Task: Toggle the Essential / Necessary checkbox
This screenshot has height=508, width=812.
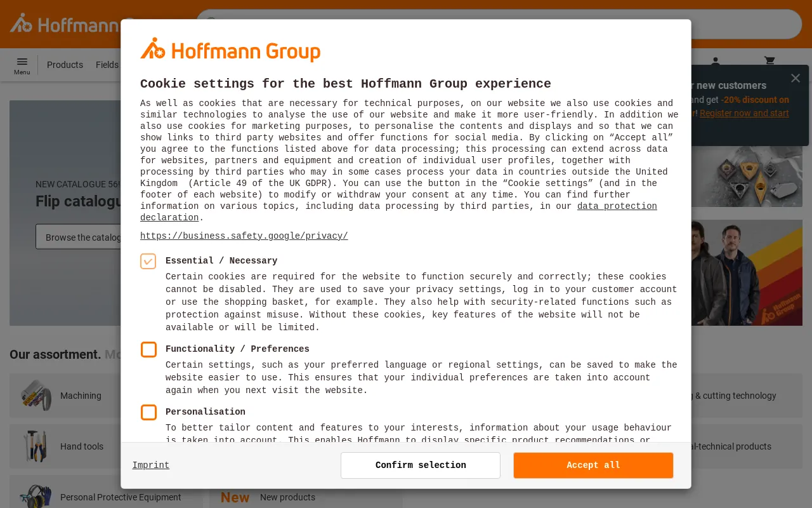Action: (x=148, y=261)
